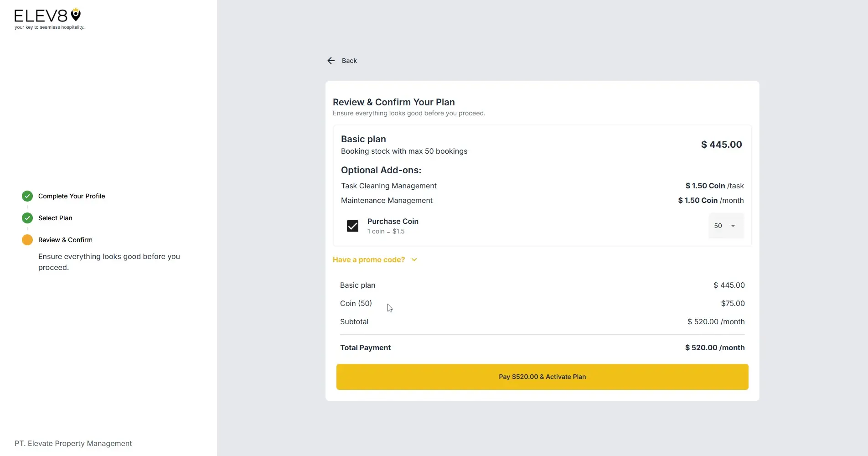
Task: Click the Basic plan price of $445.00
Action: point(721,144)
